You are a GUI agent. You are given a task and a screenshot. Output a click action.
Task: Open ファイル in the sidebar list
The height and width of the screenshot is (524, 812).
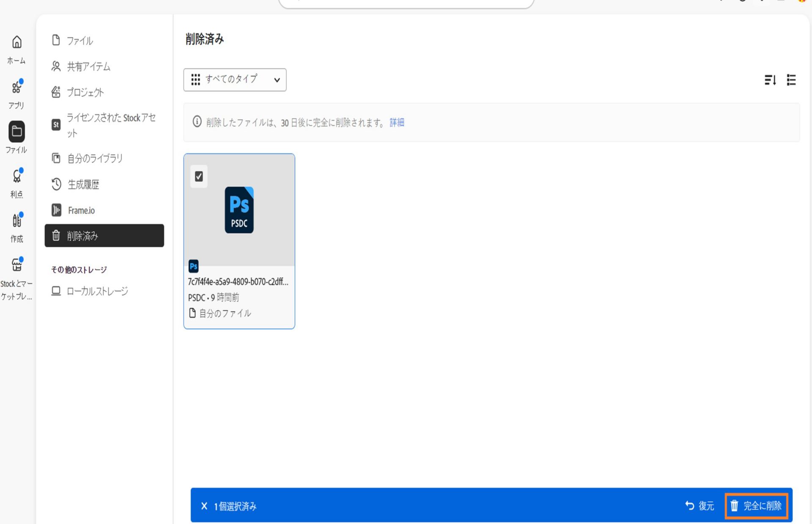point(104,41)
